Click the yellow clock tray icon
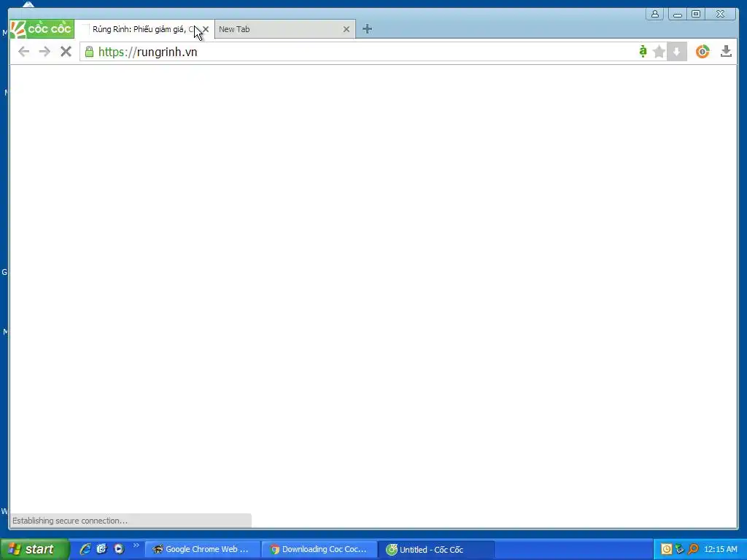 667,549
